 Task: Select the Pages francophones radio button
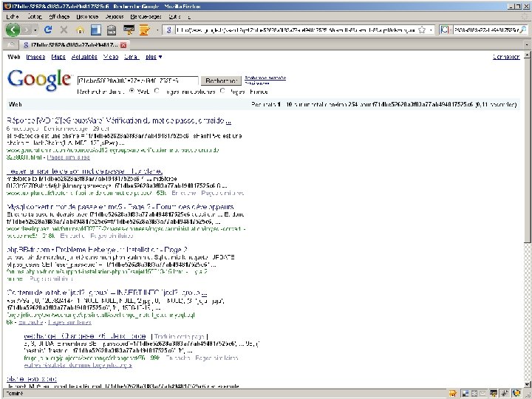[157, 91]
